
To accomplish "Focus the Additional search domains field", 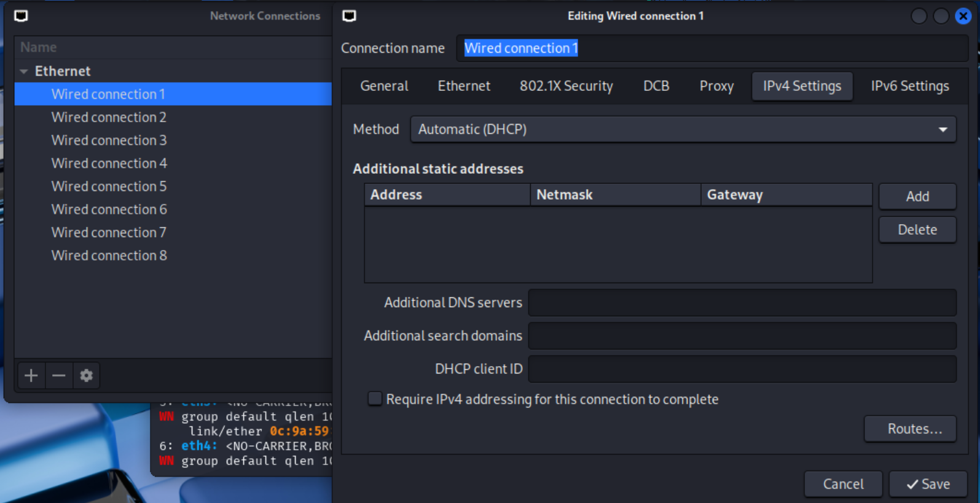I will point(742,335).
